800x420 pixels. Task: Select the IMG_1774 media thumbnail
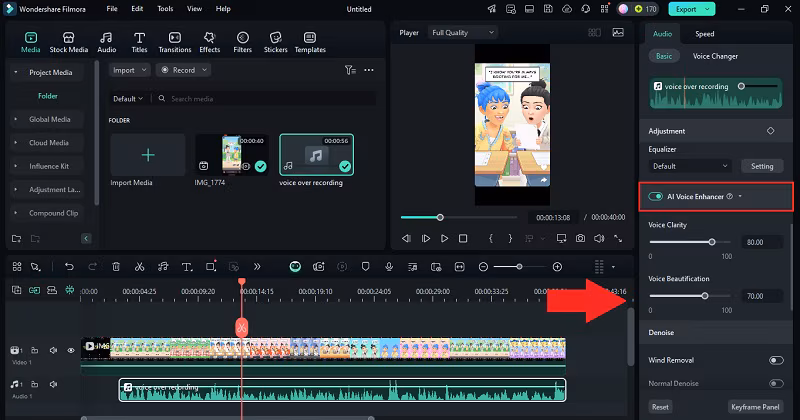point(231,155)
